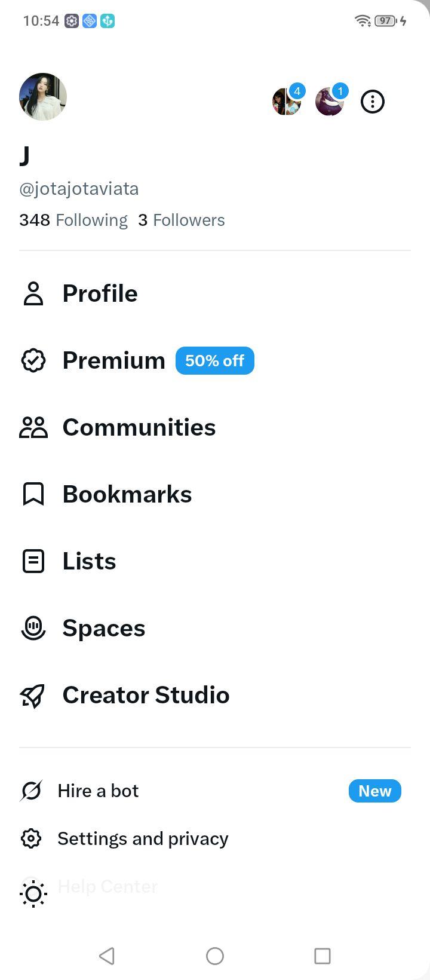The image size is (430, 980).
Task: View the 348 Following list
Action: click(73, 220)
